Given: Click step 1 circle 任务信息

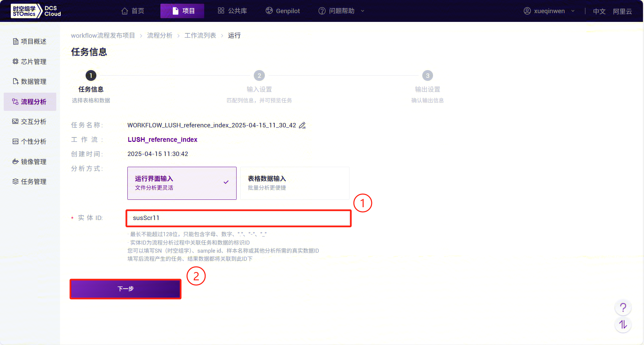Looking at the screenshot, I should pos(91,75).
